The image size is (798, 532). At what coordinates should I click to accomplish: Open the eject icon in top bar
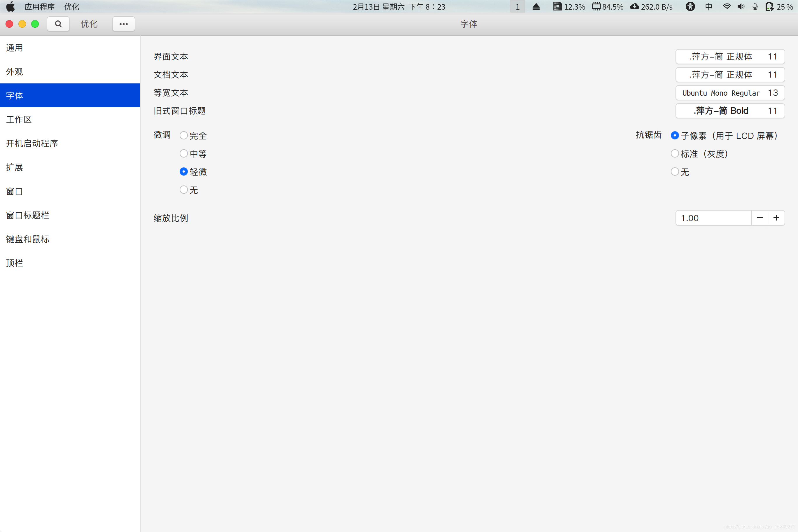pos(536,7)
